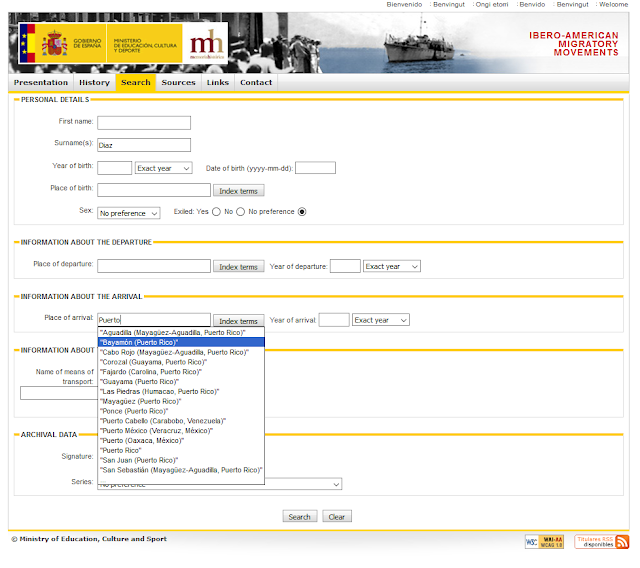This screenshot has width=640, height=568.
Task: Click Index terms next to Place of birth
Action: tap(239, 191)
